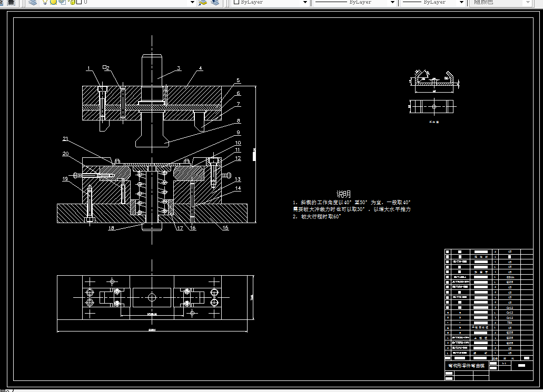Click the Layer Previous icon
The width and height of the screenshot is (543, 392).
pyautogui.click(x=215, y=3)
